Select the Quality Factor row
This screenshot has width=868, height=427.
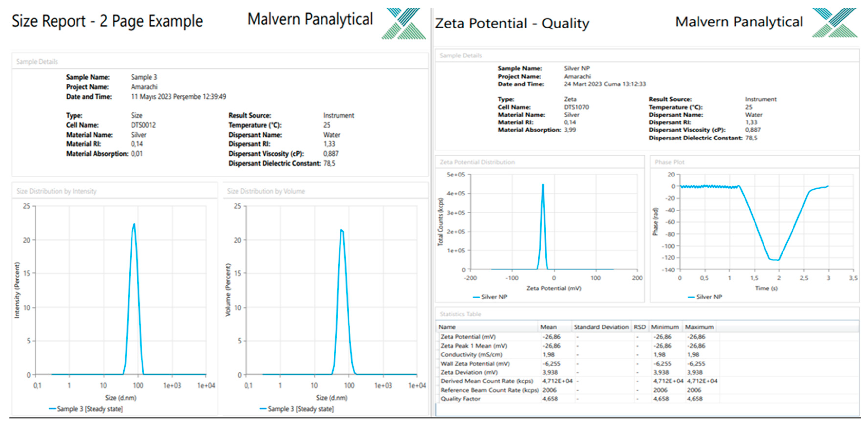[x=460, y=399]
